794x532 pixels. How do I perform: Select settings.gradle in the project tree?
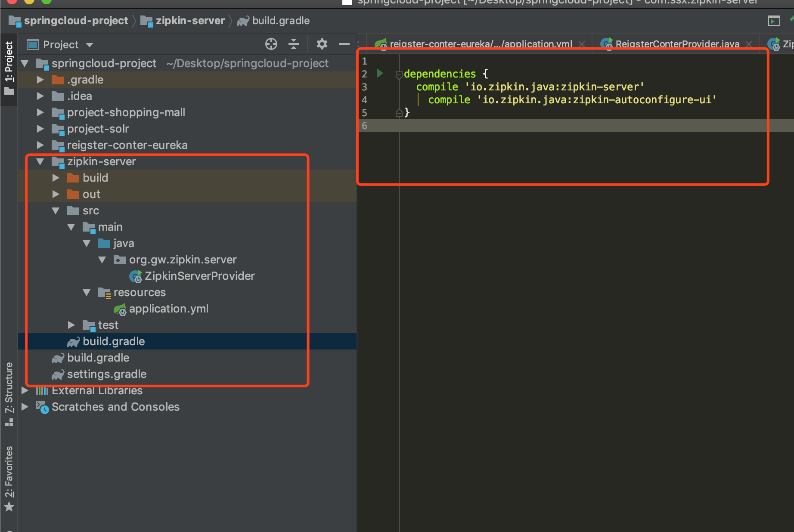(x=106, y=374)
